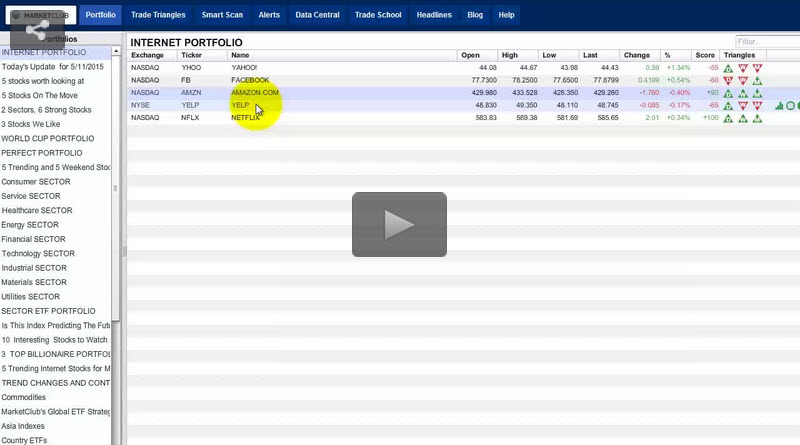Image resolution: width=800 pixels, height=445 pixels.
Task: Sort by the Exchange column header
Action: (147, 55)
